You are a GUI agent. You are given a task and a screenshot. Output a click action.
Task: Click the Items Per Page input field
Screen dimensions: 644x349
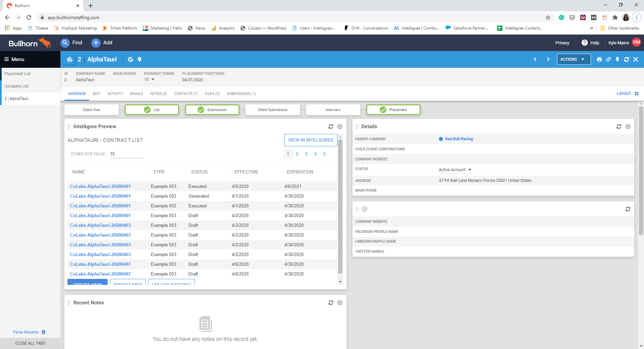126,154
